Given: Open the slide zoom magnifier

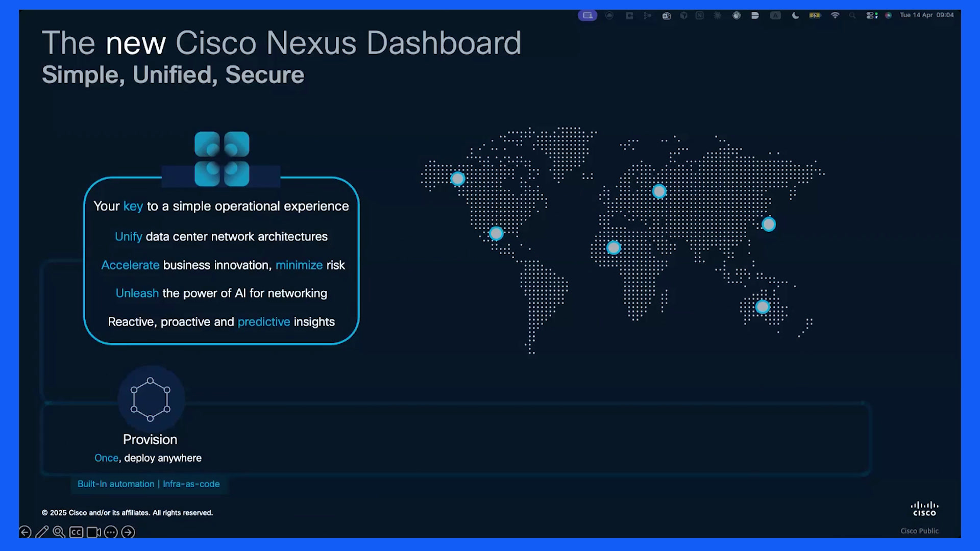Looking at the screenshot, I should click(59, 532).
